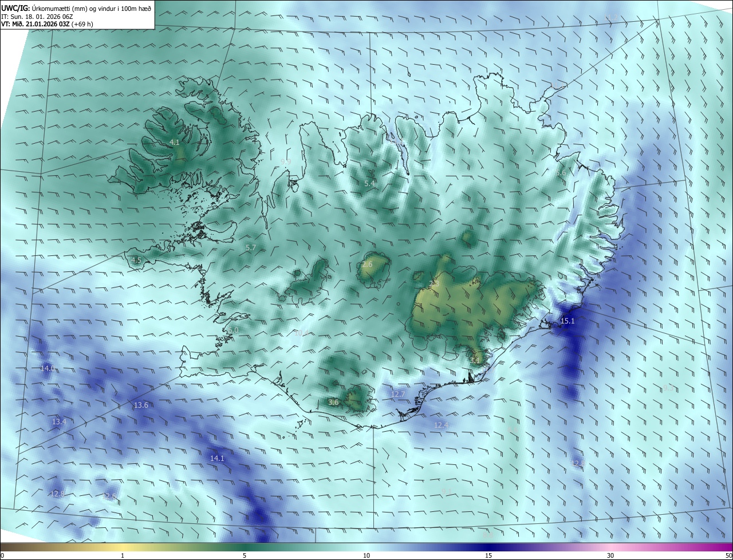Click the precipitation color scale bar
Viewport: 733px width, 560px height.
(366, 547)
